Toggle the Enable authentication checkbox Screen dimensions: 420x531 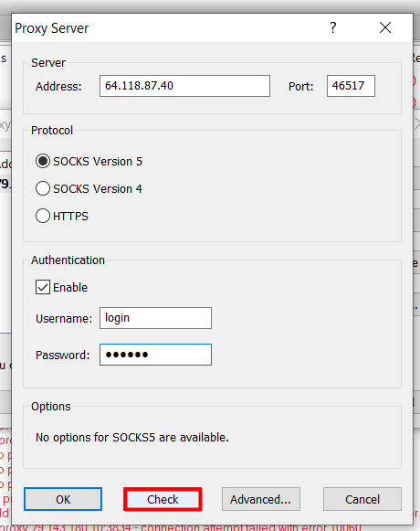43,287
